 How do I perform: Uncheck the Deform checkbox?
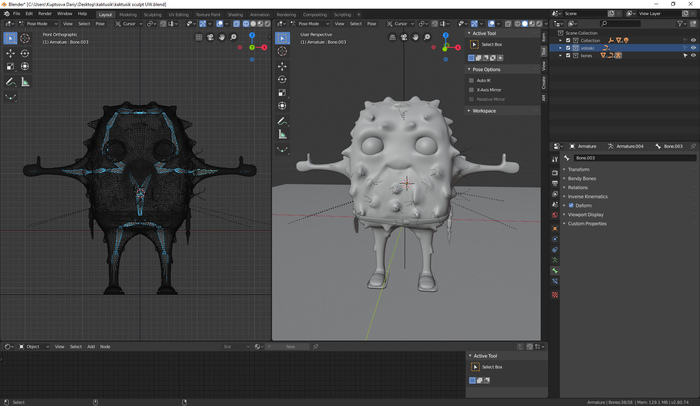(x=572, y=205)
